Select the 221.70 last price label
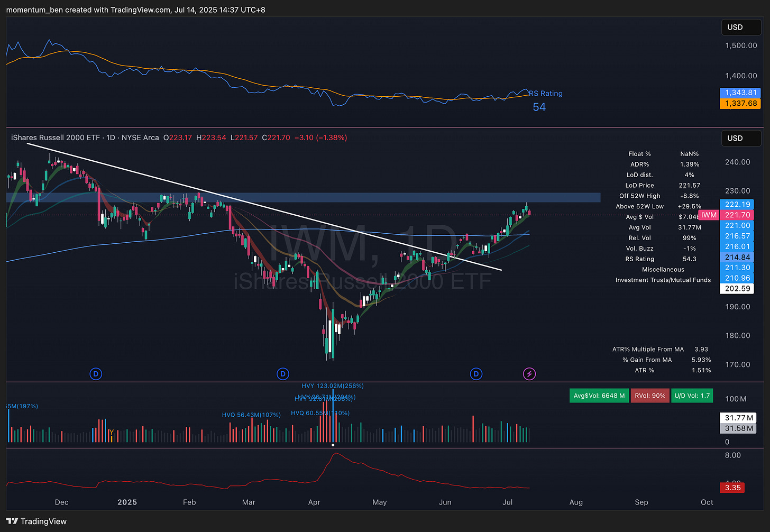 pos(737,215)
